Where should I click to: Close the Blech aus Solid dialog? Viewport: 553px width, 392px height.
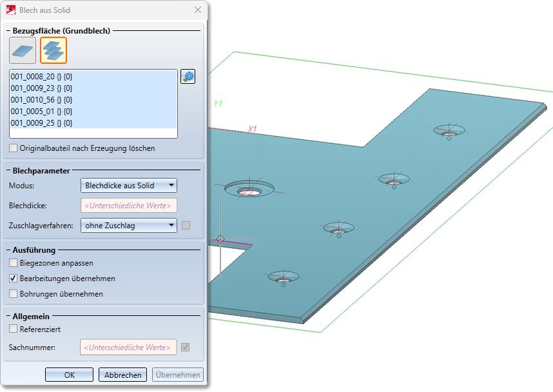click(198, 10)
